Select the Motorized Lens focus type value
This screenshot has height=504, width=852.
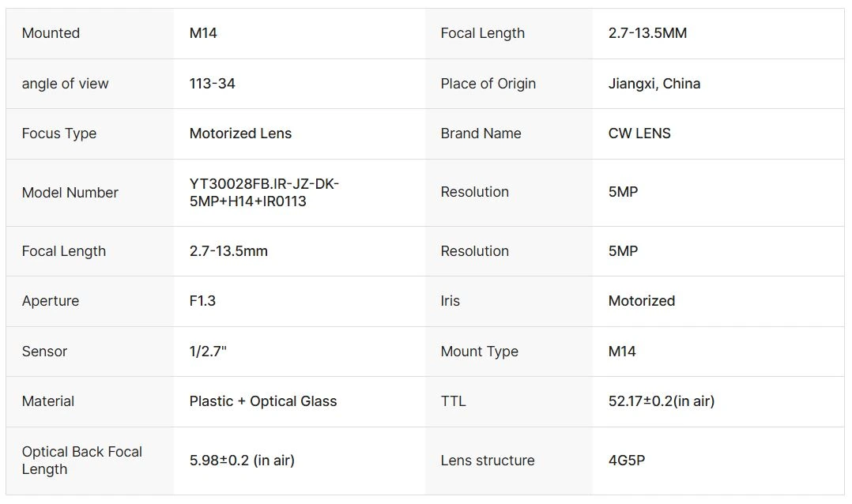tap(240, 134)
